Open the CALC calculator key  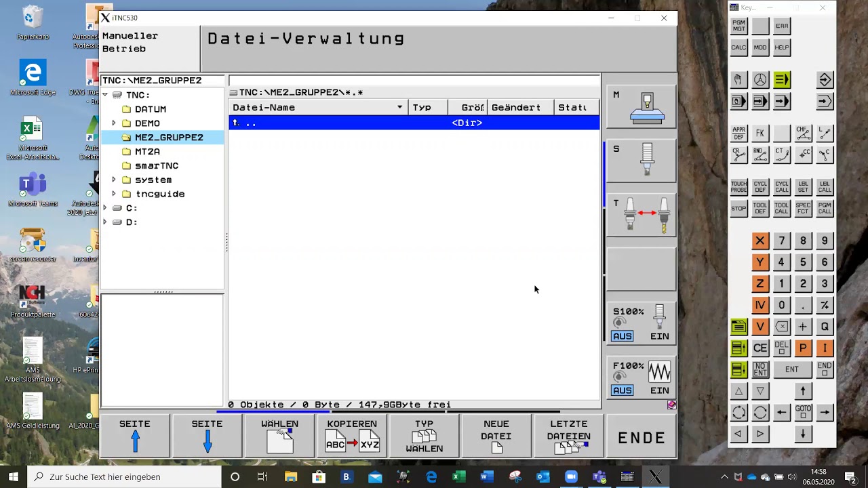pos(738,47)
